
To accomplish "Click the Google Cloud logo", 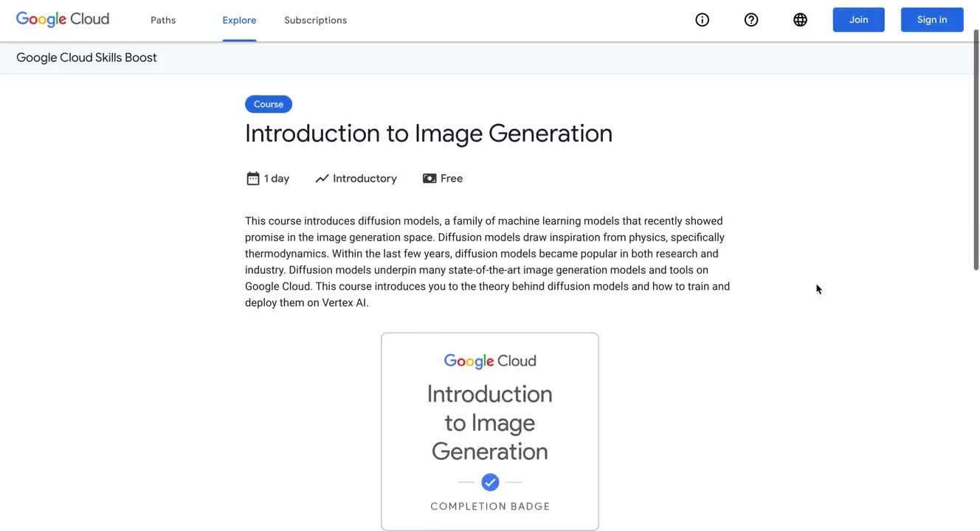I will [63, 20].
